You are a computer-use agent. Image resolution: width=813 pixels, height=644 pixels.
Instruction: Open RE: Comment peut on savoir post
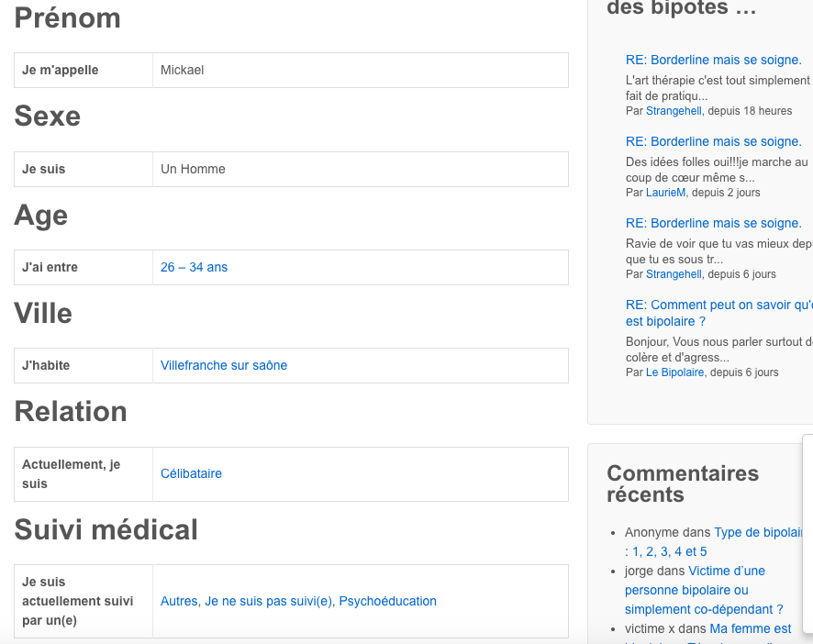click(x=719, y=313)
